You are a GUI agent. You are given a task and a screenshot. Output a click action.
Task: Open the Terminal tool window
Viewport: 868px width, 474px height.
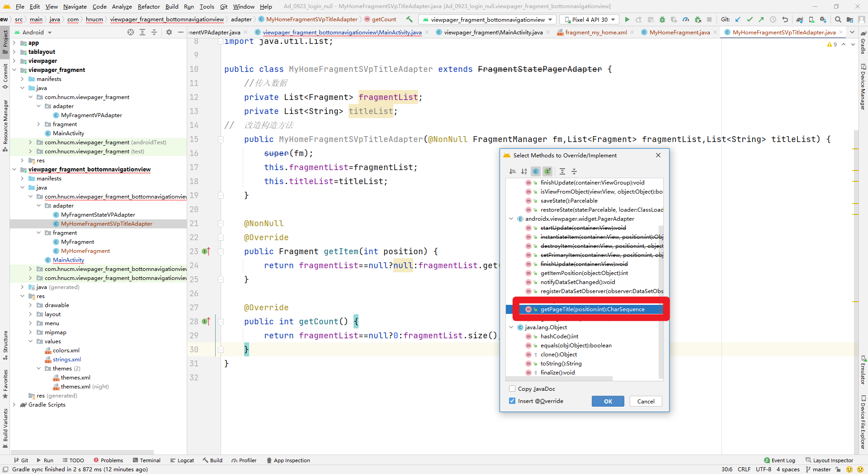click(146, 460)
